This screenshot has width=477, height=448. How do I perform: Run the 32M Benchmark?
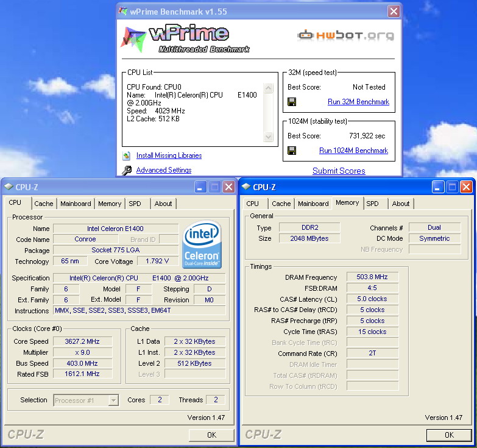click(x=358, y=102)
